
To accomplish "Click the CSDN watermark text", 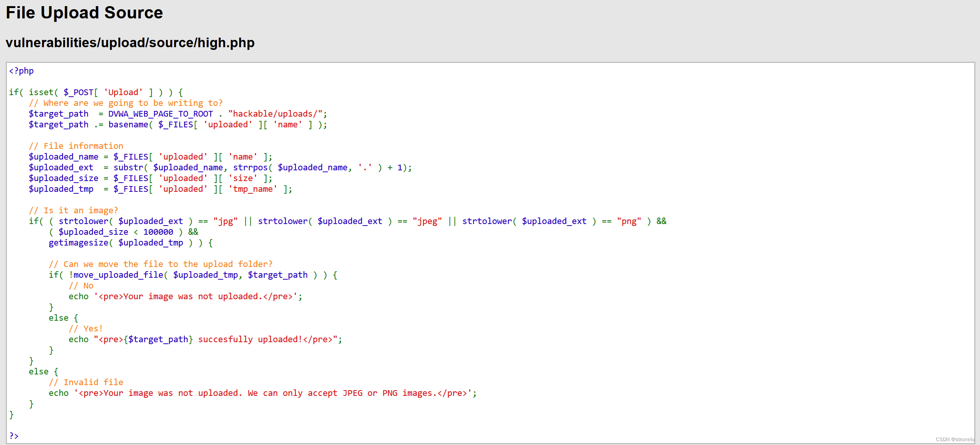I will pos(954,440).
